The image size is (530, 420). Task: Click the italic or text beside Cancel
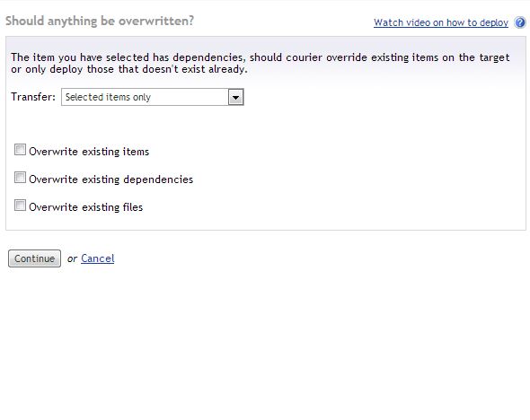(x=72, y=259)
